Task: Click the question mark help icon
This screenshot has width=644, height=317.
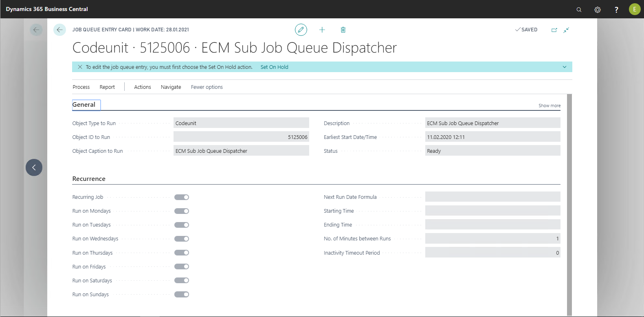Action: point(616,9)
